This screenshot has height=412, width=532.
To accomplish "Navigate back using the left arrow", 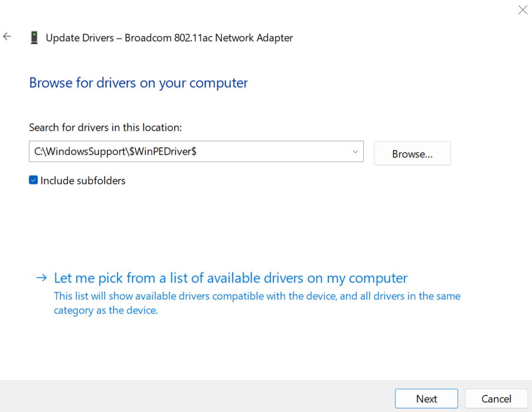I will click(6, 37).
